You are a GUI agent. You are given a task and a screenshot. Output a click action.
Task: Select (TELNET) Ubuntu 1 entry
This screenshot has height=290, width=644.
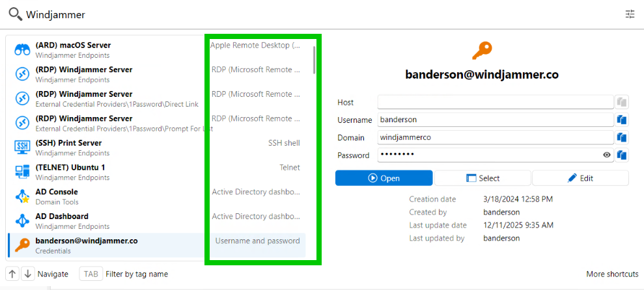(156, 172)
